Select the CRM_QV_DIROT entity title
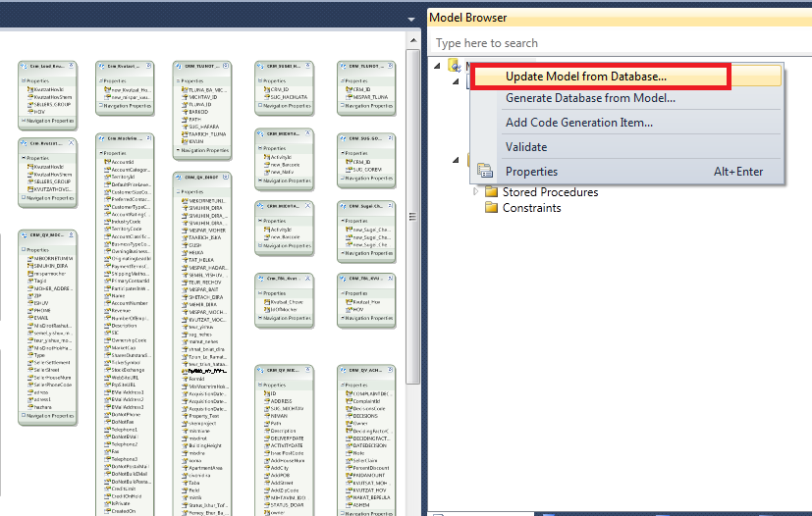Viewport: 812px width, 516px height. (201, 177)
